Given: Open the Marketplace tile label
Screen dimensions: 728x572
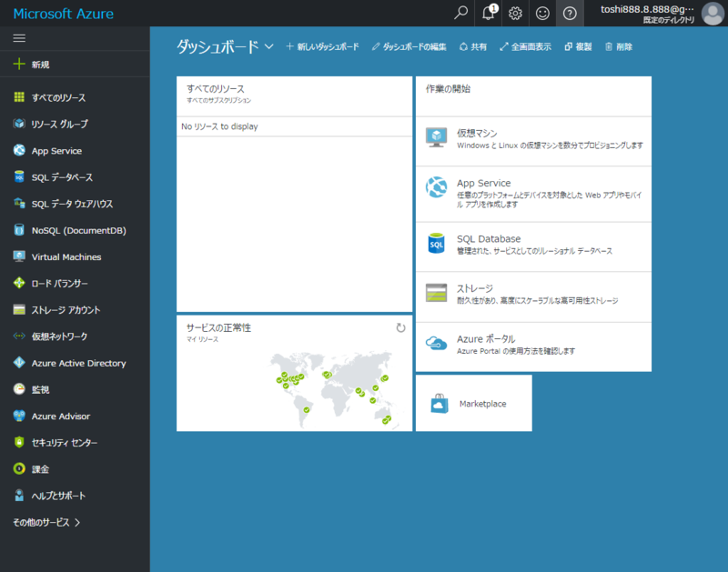Looking at the screenshot, I should tap(482, 404).
